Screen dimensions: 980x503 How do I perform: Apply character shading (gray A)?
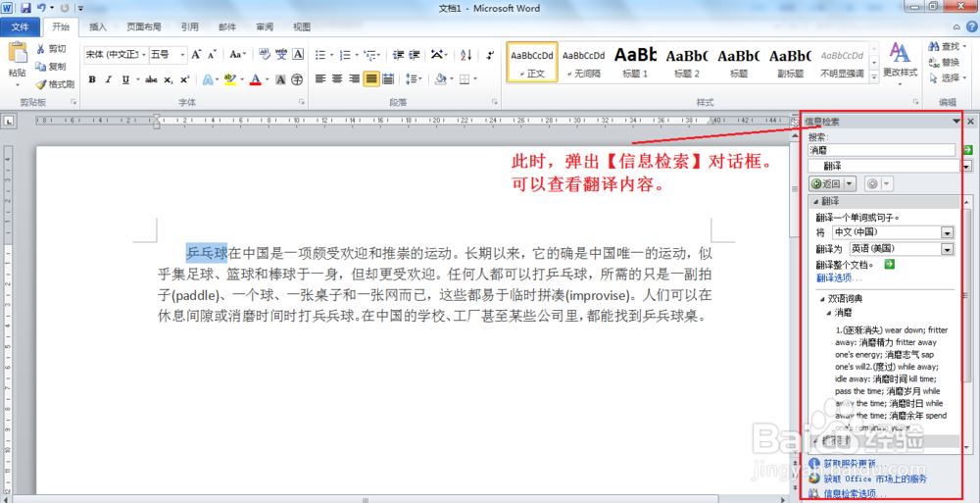click(x=280, y=79)
